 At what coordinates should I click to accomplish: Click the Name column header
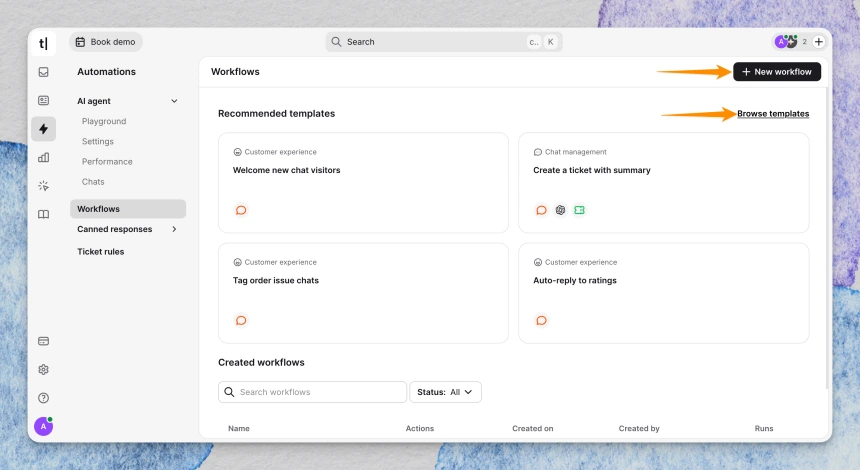click(239, 428)
